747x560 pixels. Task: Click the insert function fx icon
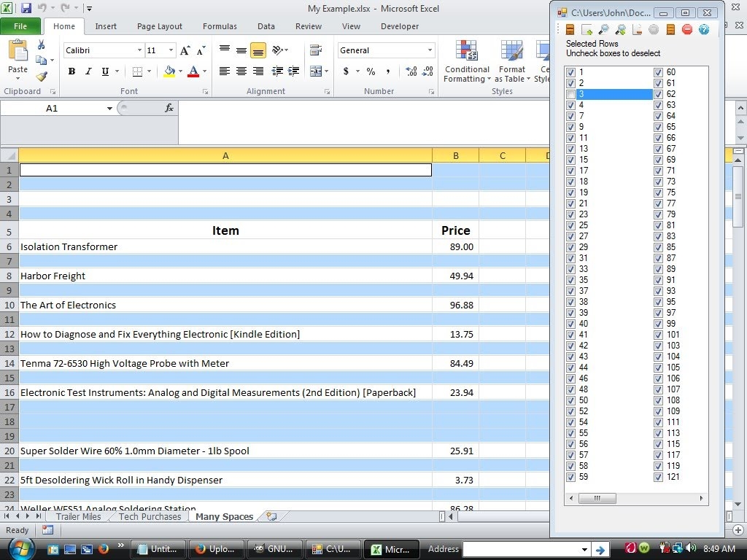click(169, 108)
